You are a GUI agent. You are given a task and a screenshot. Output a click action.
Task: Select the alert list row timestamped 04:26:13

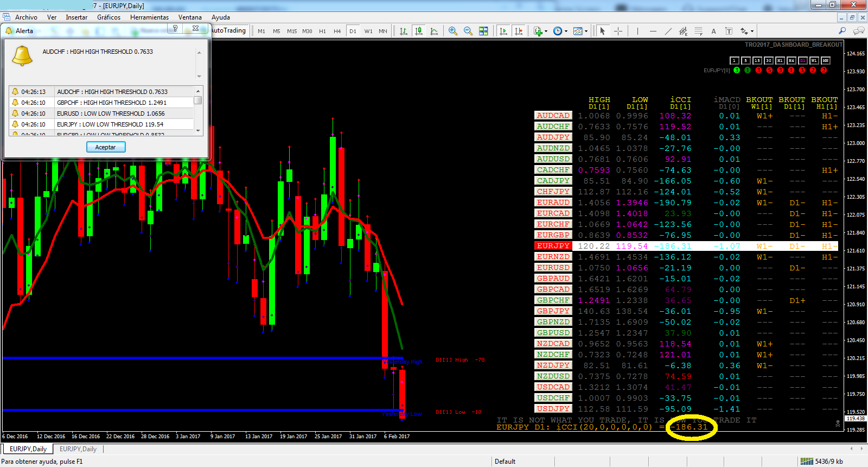(101, 92)
